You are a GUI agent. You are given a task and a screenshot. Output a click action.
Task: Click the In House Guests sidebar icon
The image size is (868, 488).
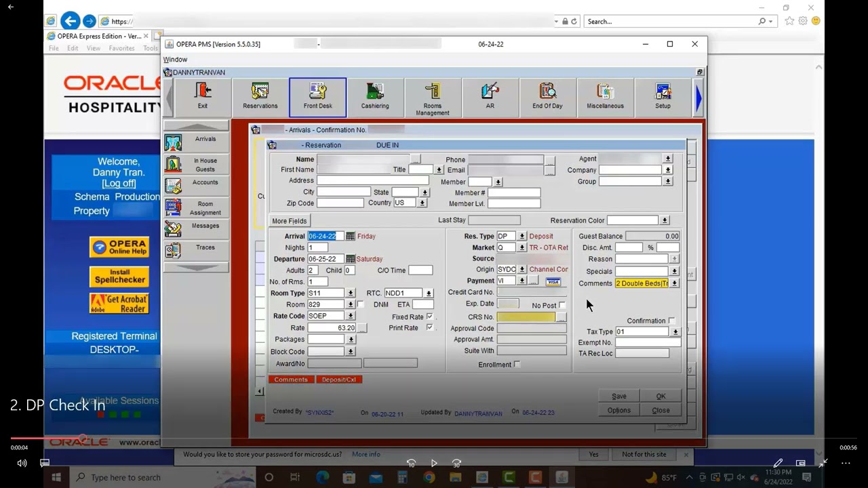[173, 164]
